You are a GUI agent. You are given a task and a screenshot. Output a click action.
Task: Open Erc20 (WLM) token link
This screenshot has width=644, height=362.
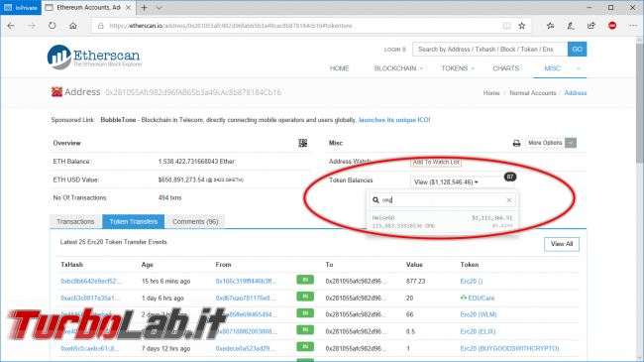[479, 314]
